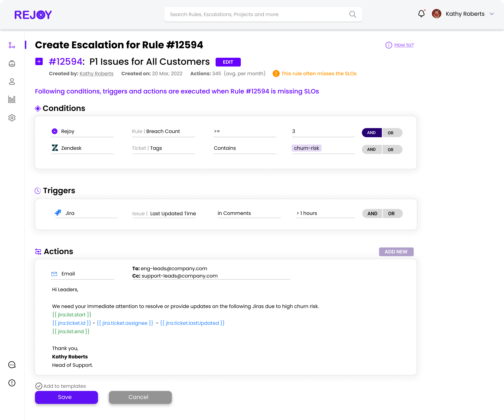Toggle AND on the Zendesk Tags condition
The image size is (504, 420).
point(372,149)
